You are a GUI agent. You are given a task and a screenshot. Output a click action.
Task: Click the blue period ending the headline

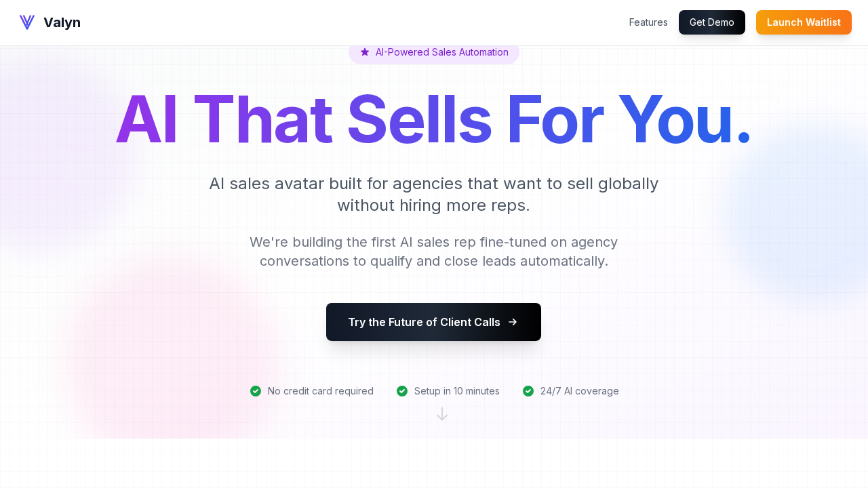pos(743,137)
